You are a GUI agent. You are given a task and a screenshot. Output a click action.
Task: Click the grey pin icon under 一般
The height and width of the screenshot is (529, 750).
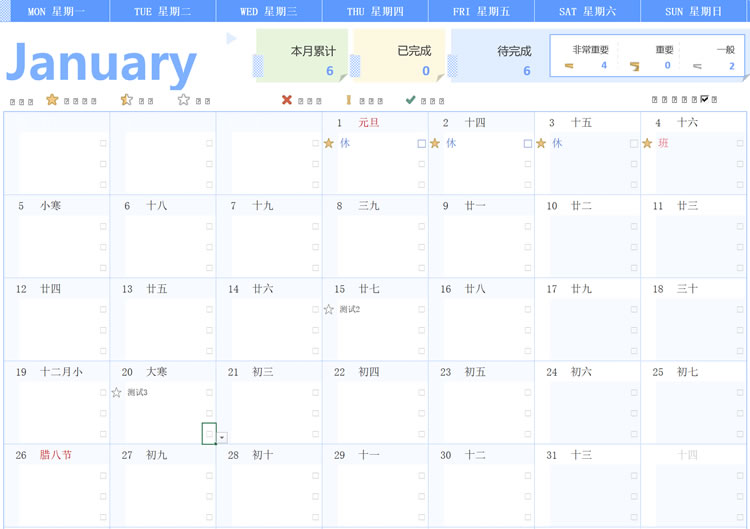pos(697,66)
